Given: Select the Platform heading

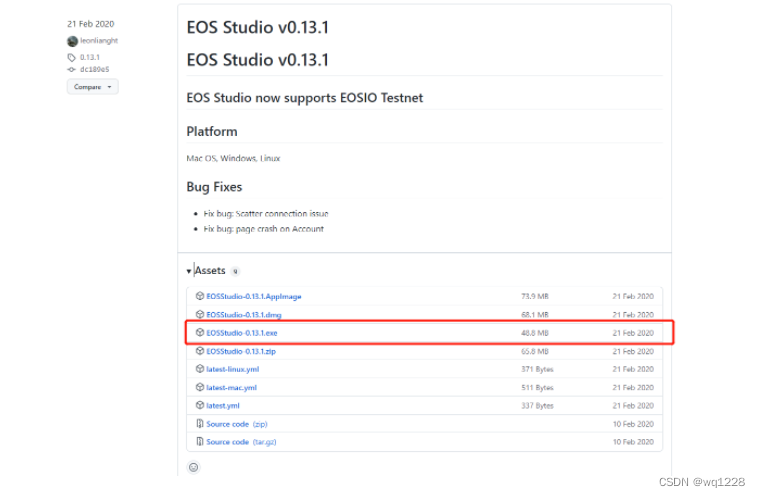Looking at the screenshot, I should pyautogui.click(x=212, y=131).
